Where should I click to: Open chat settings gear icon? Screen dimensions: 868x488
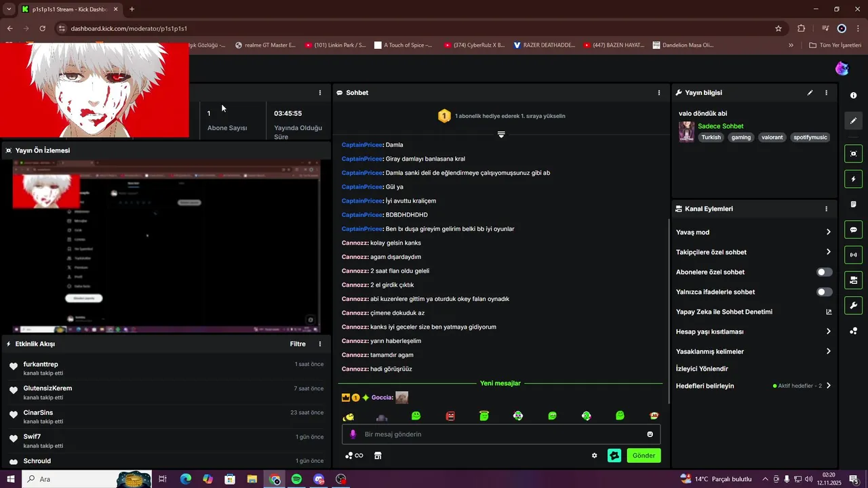coord(594,455)
